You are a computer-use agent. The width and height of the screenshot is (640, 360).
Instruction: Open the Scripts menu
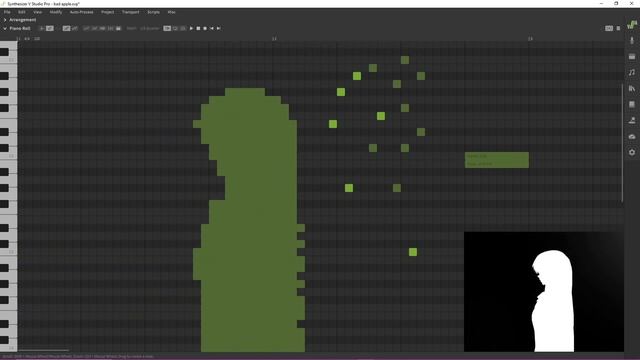[x=153, y=12]
